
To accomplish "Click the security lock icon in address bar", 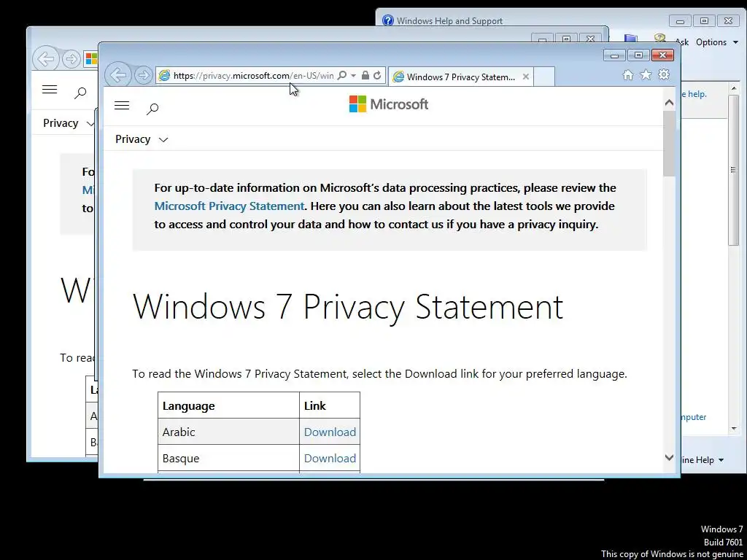I will pos(365,75).
